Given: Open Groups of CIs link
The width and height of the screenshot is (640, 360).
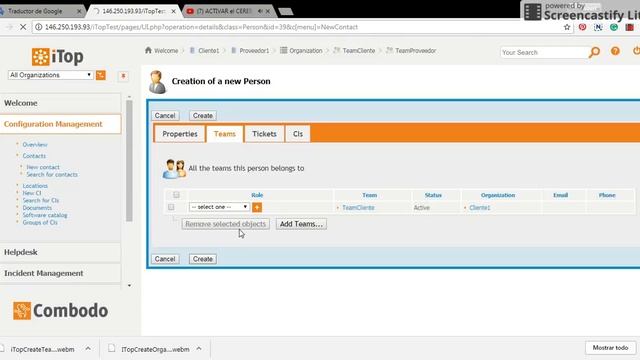Looking at the screenshot, I should coord(40,222).
